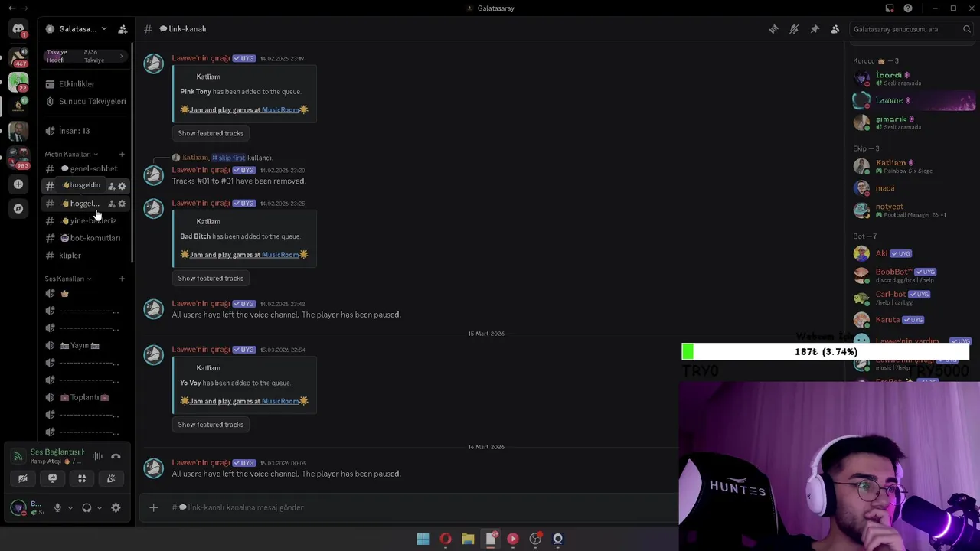
Task: Open Windows Start button on taskbar
Action: tap(423, 539)
